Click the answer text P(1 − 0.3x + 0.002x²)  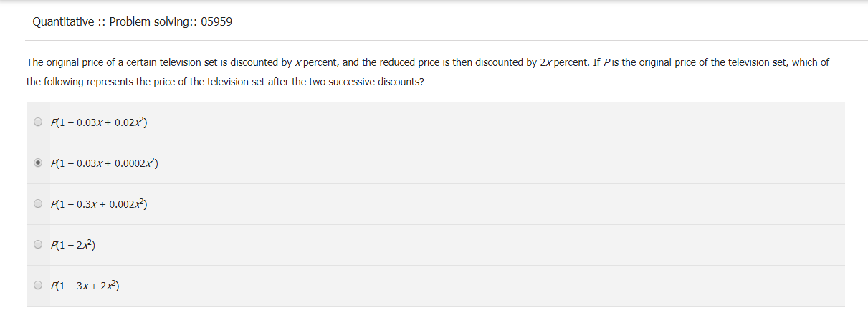pyautogui.click(x=99, y=204)
